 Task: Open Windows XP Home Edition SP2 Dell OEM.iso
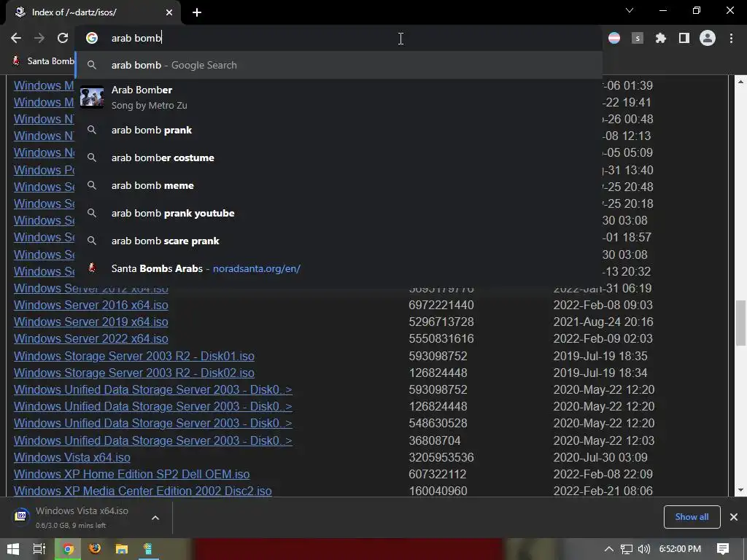[x=131, y=474]
